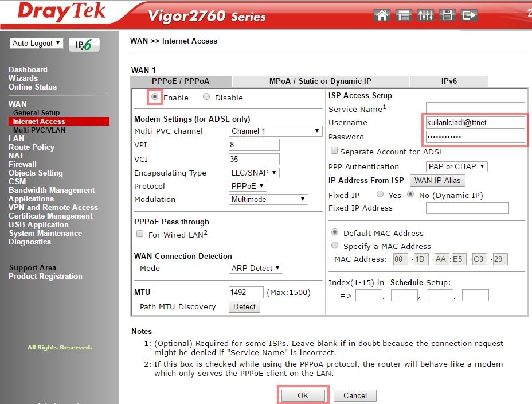The height and width of the screenshot is (404, 532).
Task: Open the Modulation Multimode dropdown
Action: click(x=268, y=199)
